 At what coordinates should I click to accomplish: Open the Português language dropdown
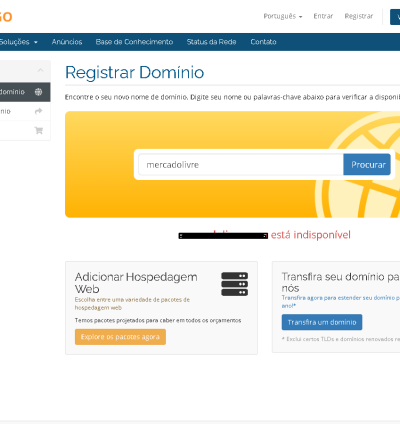coord(283,16)
